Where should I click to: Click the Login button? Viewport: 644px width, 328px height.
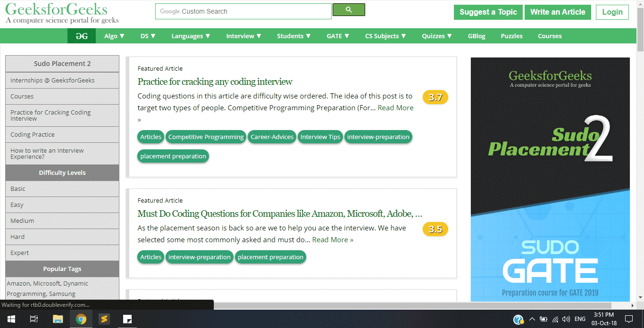pos(612,12)
